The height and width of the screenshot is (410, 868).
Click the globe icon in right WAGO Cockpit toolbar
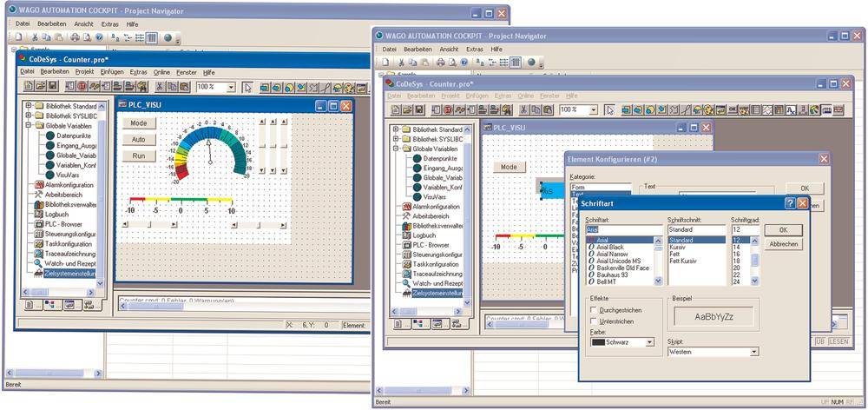[531, 62]
